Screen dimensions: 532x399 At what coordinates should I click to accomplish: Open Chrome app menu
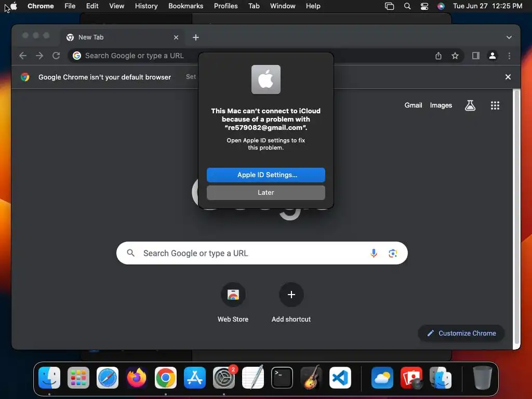point(41,6)
